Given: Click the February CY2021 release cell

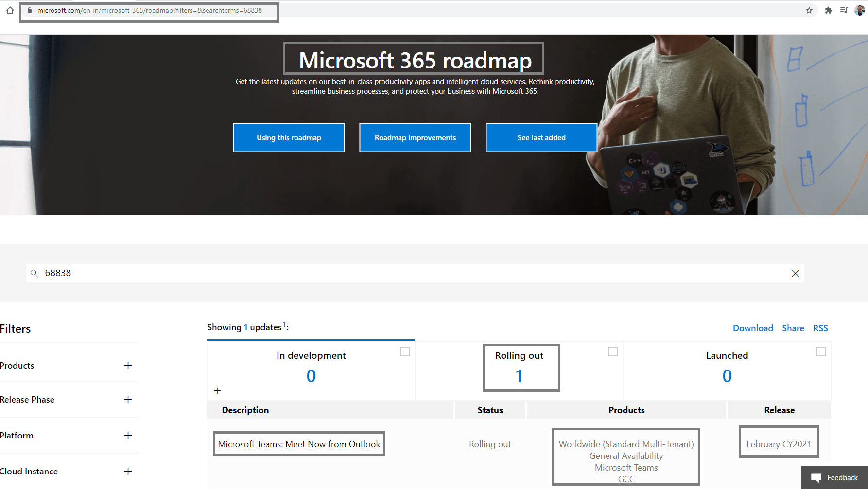Looking at the screenshot, I should pyautogui.click(x=779, y=444).
